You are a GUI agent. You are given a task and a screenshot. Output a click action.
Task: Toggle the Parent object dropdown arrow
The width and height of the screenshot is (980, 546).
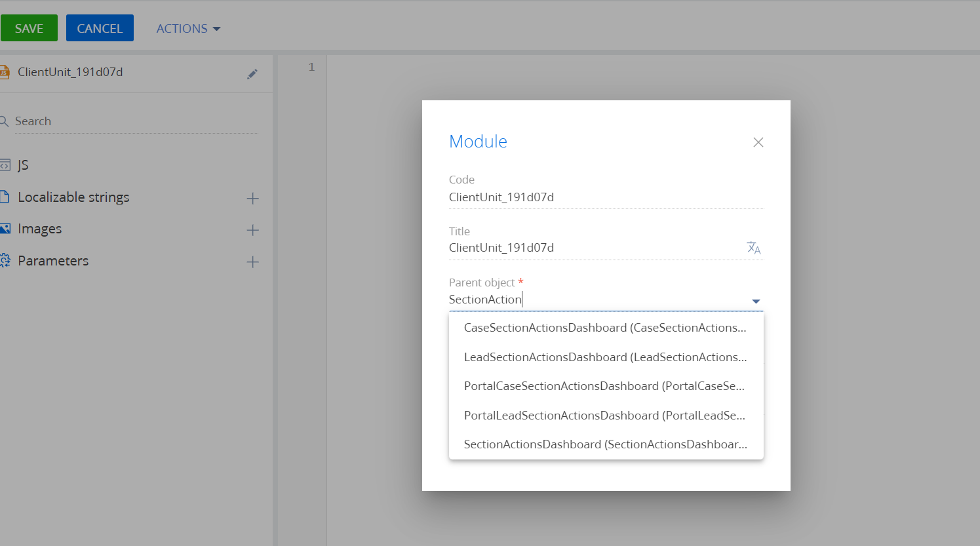(x=756, y=301)
